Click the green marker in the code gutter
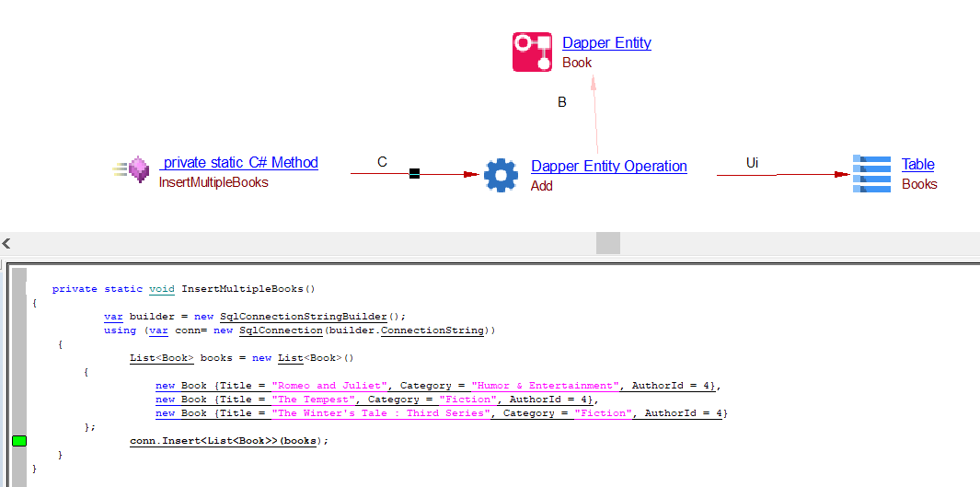The image size is (980, 487). click(19, 441)
